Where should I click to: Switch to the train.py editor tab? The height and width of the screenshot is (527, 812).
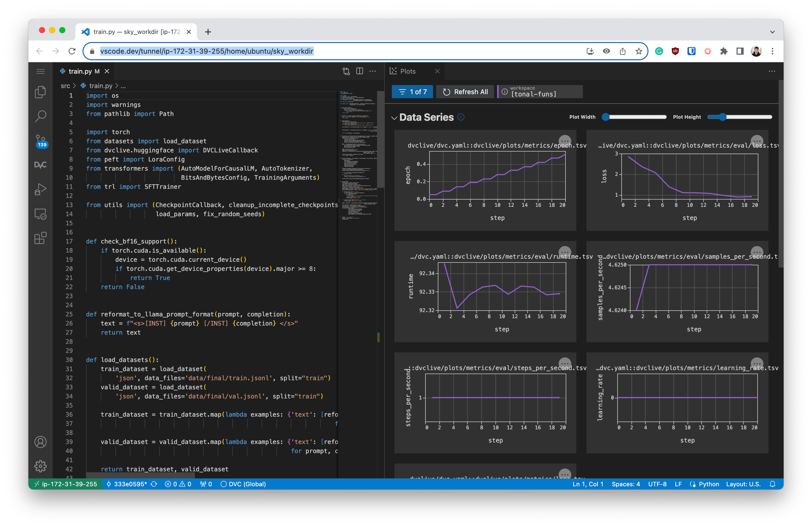coord(80,71)
